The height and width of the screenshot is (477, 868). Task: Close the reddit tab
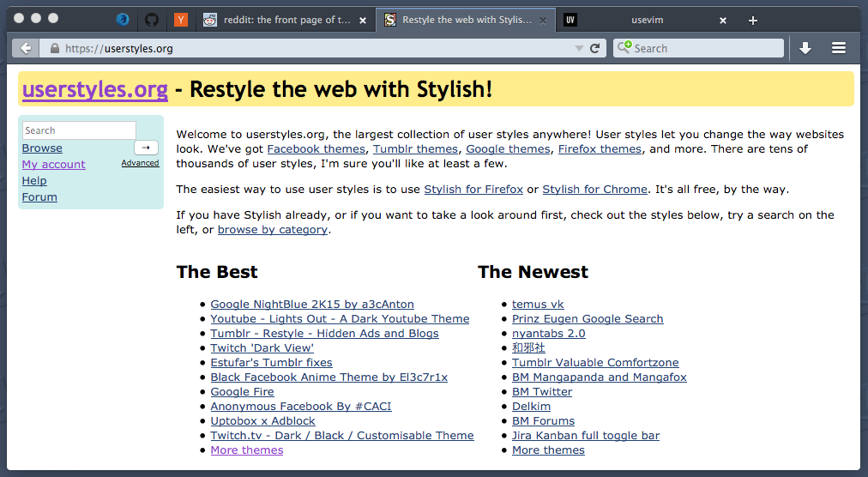[363, 21]
